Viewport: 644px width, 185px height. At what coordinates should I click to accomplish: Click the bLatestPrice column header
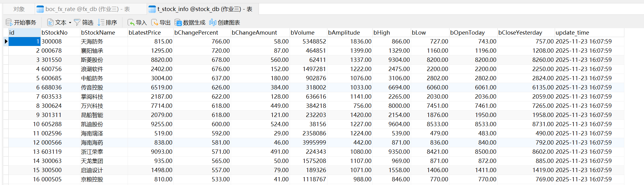click(x=151, y=32)
